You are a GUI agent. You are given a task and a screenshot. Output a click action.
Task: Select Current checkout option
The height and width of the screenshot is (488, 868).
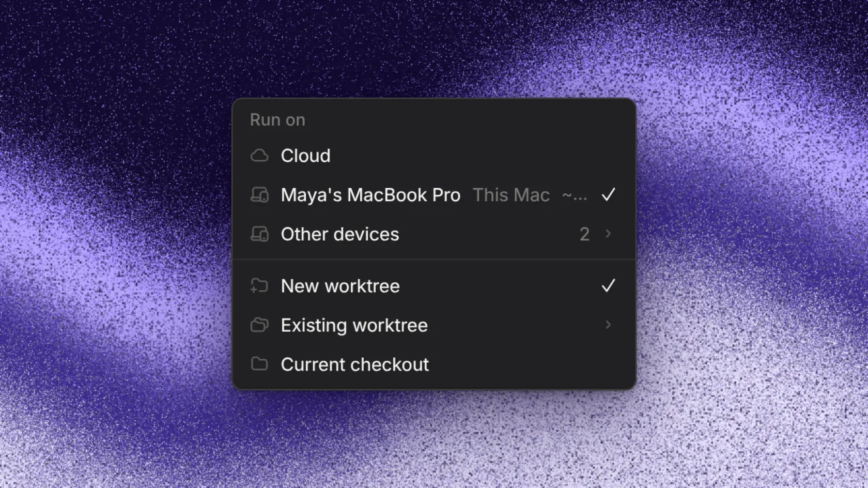434,364
